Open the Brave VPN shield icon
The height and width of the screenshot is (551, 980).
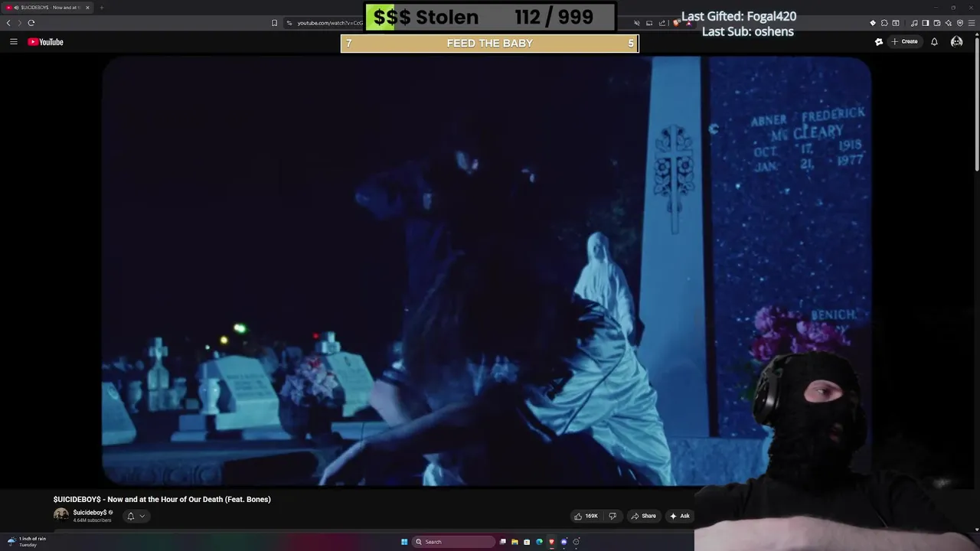tap(960, 23)
